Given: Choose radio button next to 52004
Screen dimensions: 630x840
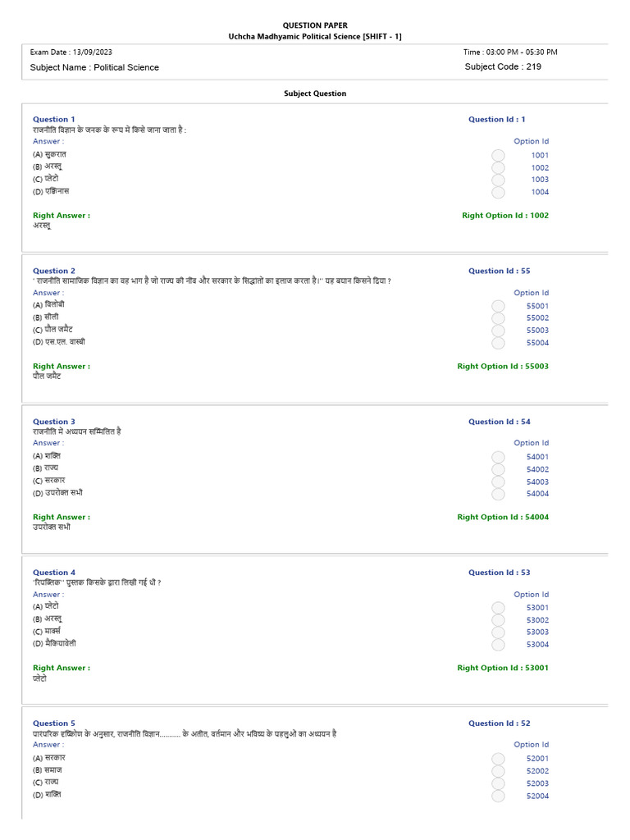Looking at the screenshot, I should [x=498, y=796].
